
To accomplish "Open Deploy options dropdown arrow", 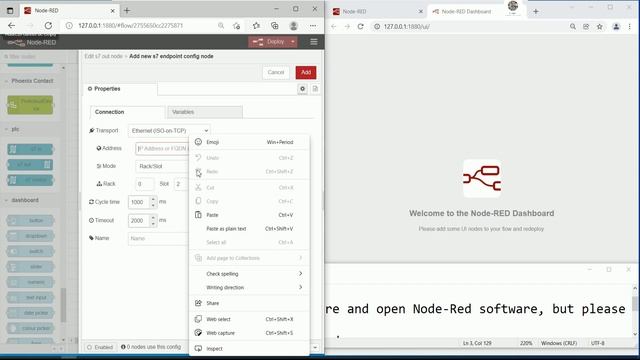I will point(293,42).
